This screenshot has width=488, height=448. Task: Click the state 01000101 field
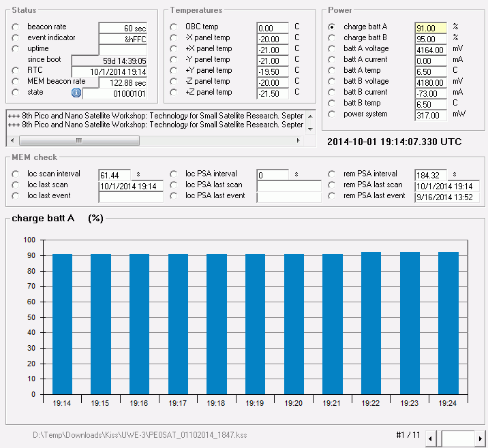click(x=115, y=93)
